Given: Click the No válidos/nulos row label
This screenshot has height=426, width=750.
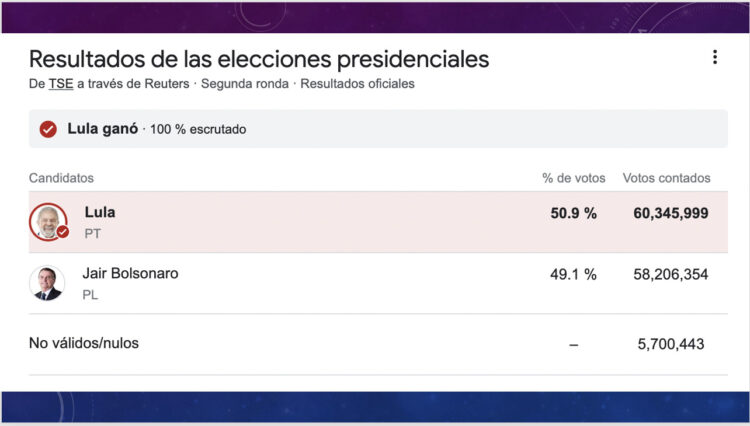Looking at the screenshot, I should [x=84, y=343].
